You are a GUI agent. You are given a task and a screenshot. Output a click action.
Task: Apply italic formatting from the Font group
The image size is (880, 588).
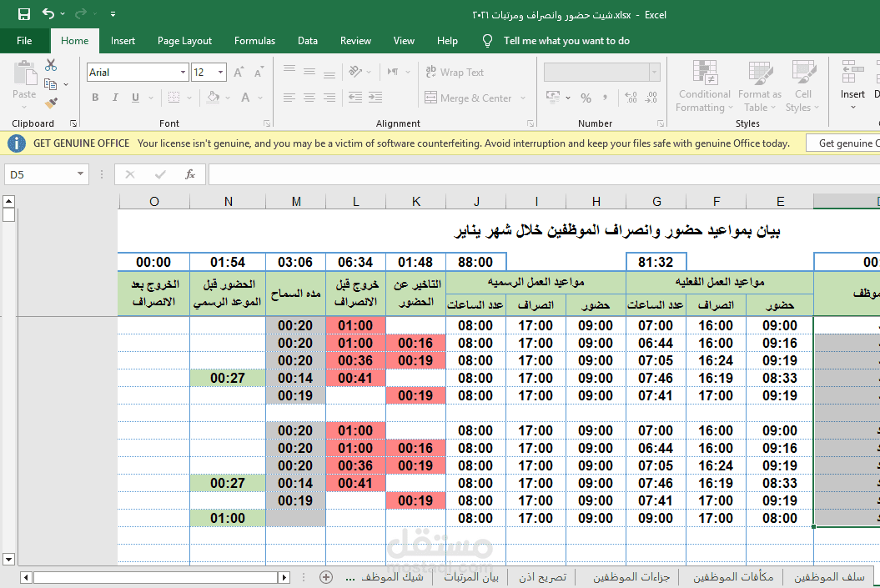115,97
